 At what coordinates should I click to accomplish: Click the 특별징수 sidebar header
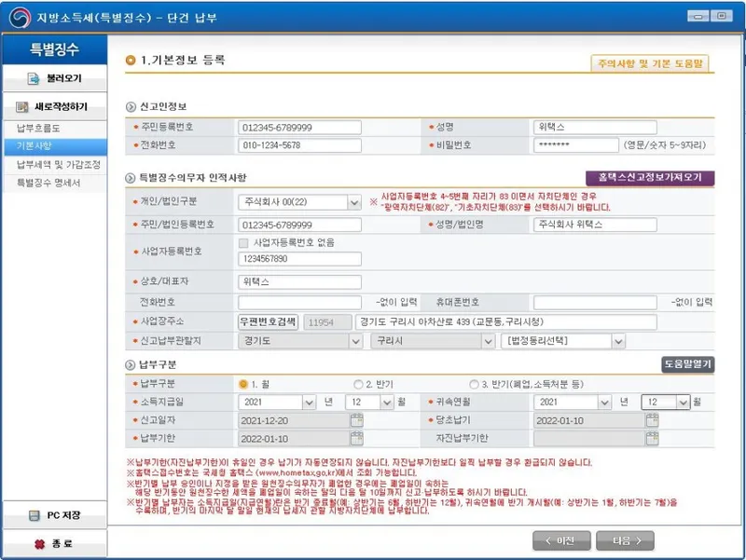pyautogui.click(x=55, y=49)
